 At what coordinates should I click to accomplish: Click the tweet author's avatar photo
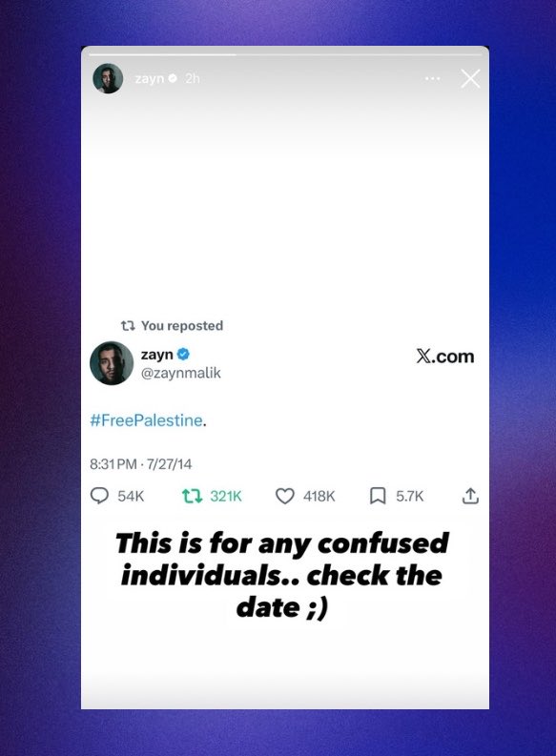point(112,363)
